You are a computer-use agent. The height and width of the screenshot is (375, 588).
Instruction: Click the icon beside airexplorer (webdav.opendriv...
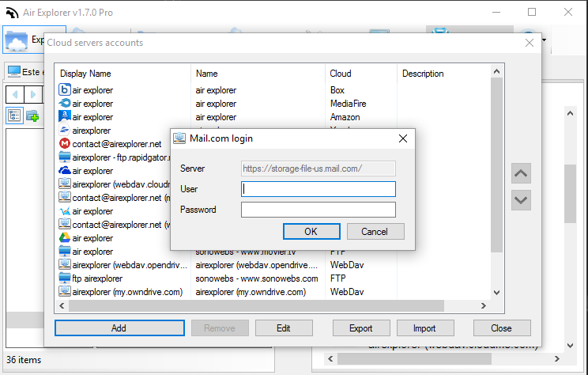pyautogui.click(x=65, y=264)
